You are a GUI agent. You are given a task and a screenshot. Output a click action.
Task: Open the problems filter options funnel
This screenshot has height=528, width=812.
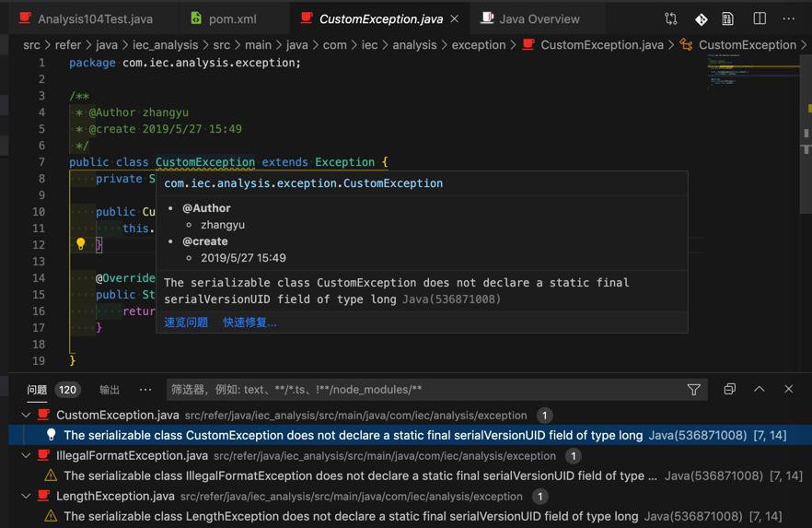click(694, 390)
